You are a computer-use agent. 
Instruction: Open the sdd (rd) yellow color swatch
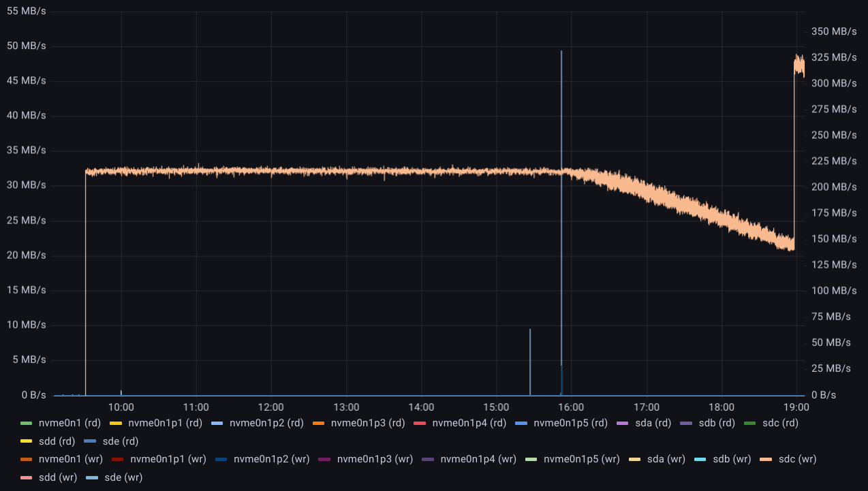27,441
